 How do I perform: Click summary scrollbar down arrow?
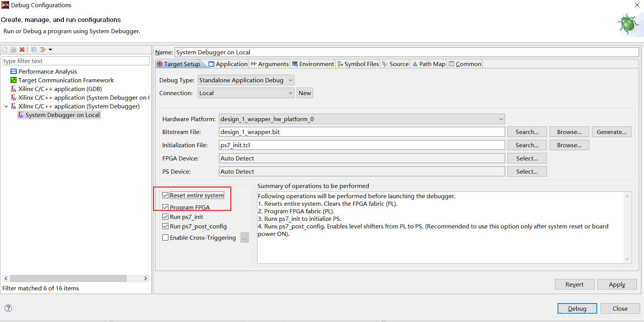point(627,259)
